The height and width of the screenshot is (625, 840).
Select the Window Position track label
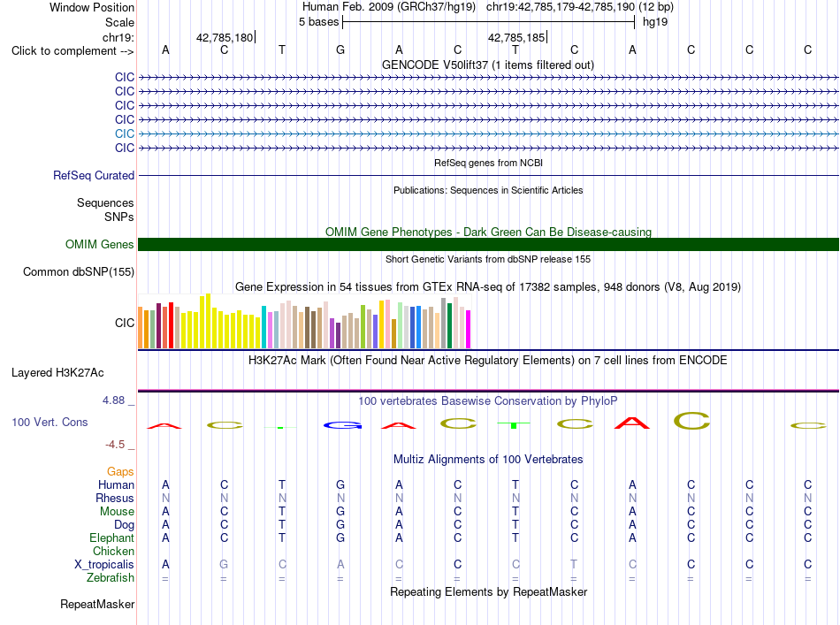point(92,7)
